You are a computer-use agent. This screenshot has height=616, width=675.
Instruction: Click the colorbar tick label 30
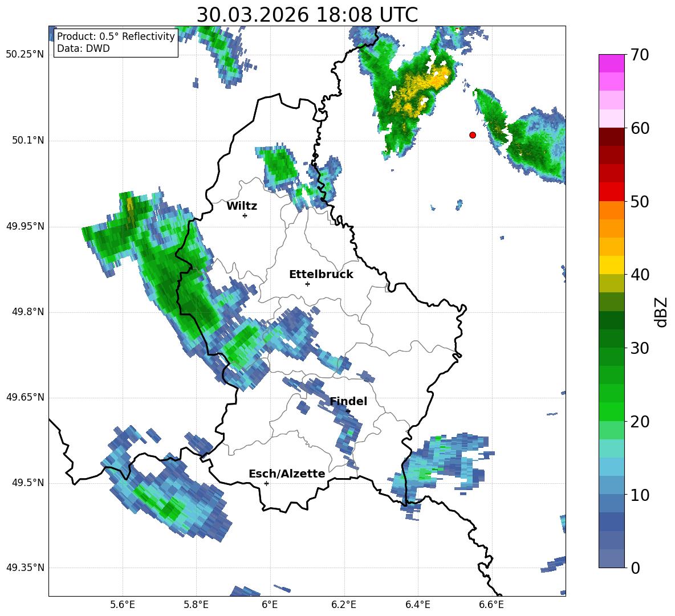click(x=640, y=348)
